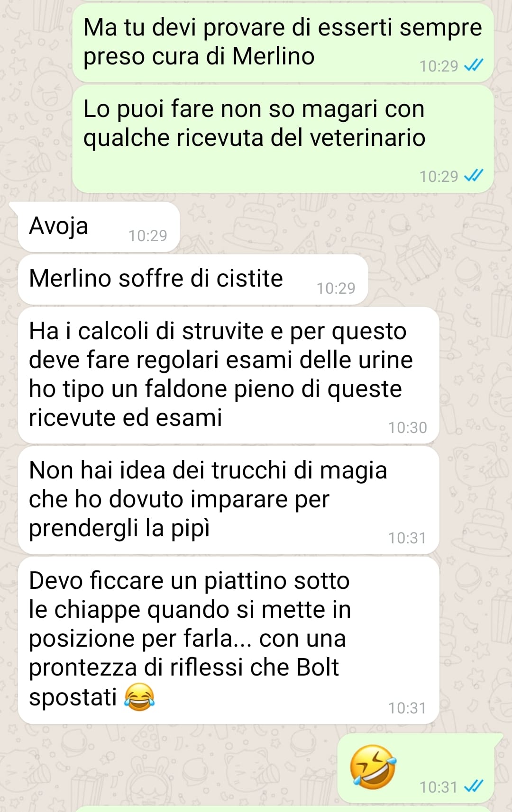Tap the 10:29 timestamp of the cistite message
The height and width of the screenshot is (812, 512).
tap(336, 288)
